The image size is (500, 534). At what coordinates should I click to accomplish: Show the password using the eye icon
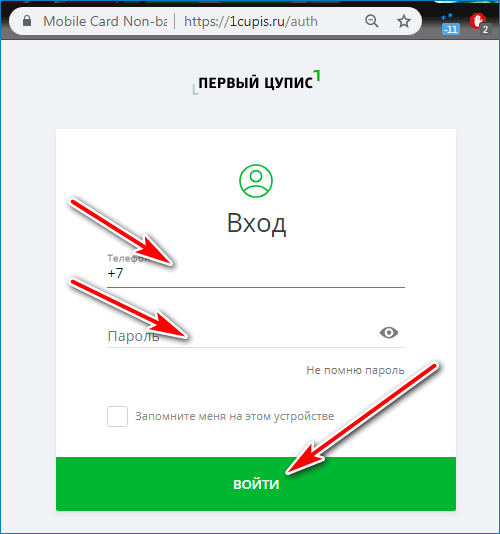(389, 333)
